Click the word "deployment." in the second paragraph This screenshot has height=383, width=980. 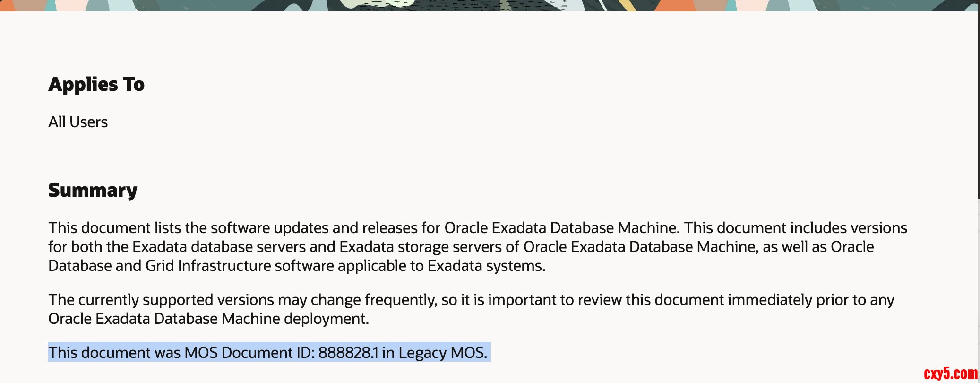(x=326, y=319)
